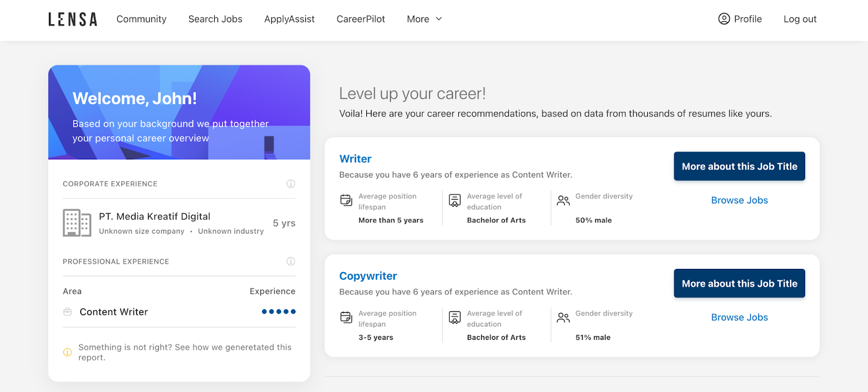
Task: Click Writer average position lifespan calendar icon
Action: tap(346, 201)
